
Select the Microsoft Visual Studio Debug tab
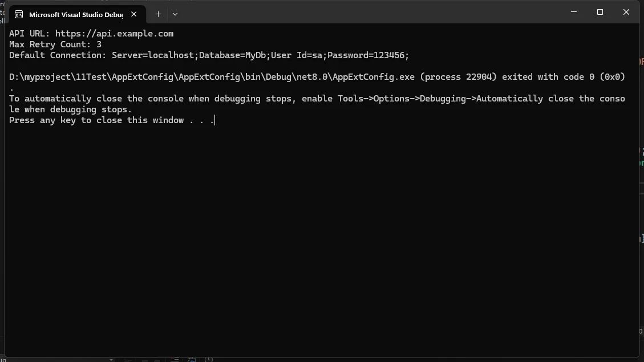76,14
